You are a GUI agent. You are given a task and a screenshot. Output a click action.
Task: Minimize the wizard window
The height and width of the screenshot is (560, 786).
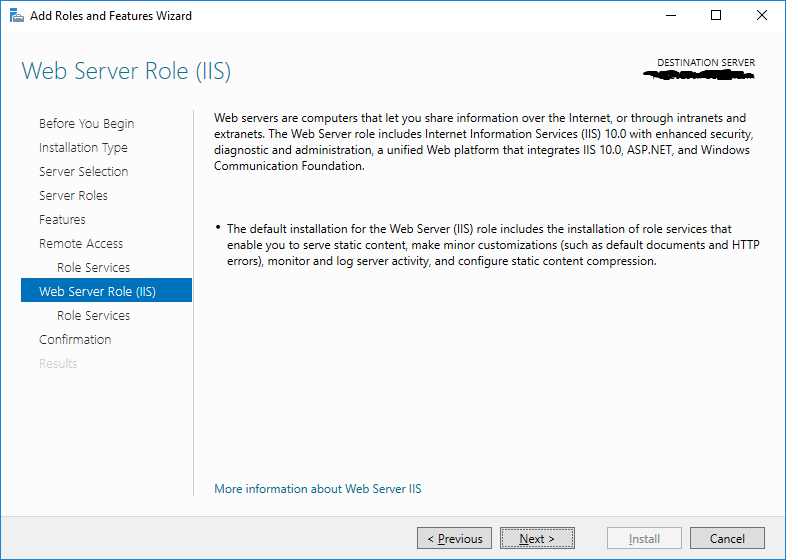click(671, 16)
